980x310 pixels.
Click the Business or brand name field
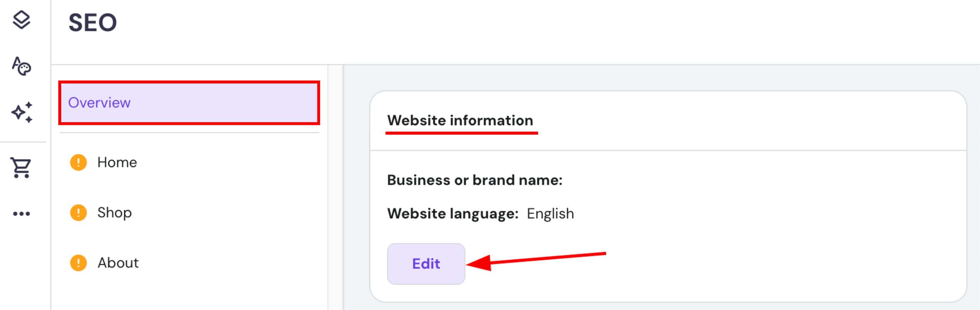474,180
